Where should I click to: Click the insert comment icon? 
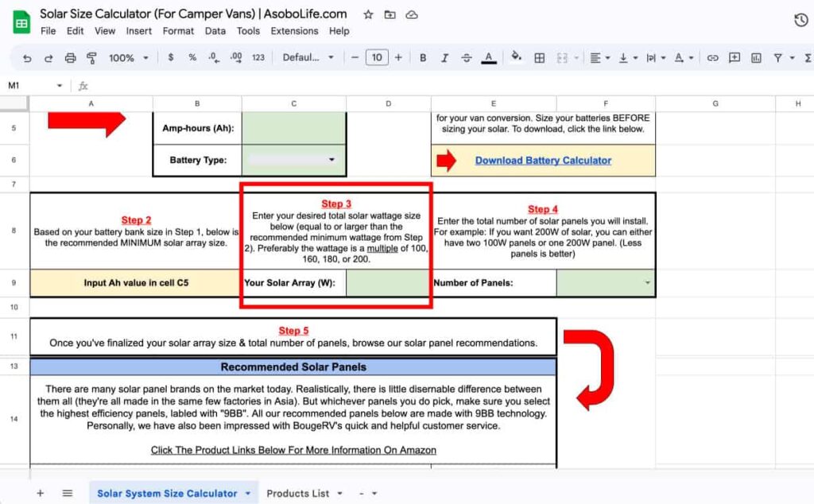[734, 57]
